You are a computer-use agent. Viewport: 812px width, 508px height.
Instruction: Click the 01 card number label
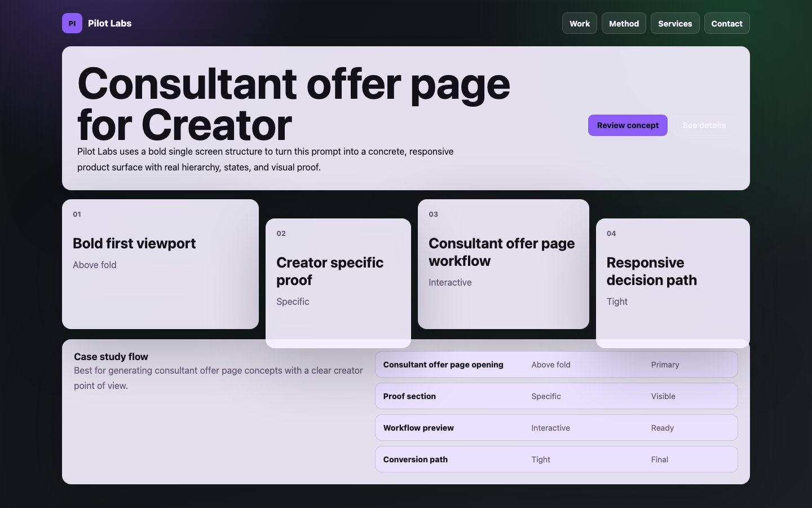point(77,214)
